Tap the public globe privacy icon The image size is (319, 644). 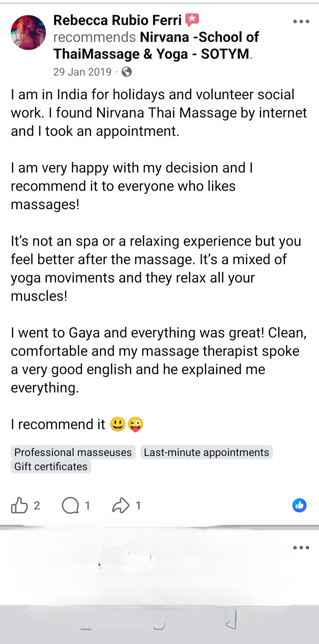tap(127, 72)
